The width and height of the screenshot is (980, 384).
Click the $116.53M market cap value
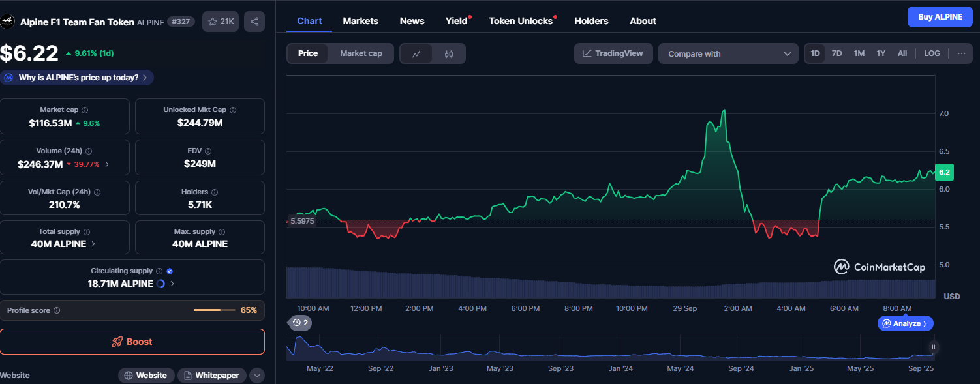click(50, 123)
